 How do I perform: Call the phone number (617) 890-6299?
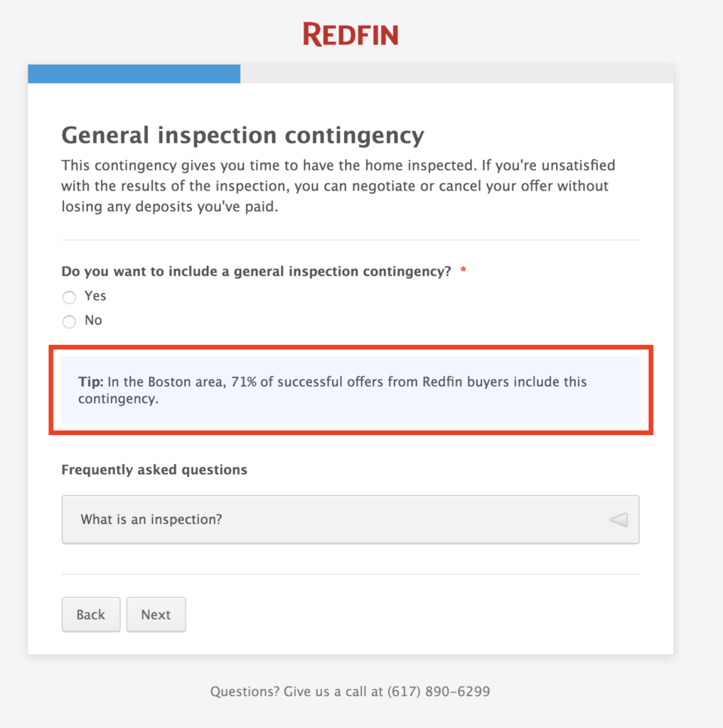(x=437, y=690)
